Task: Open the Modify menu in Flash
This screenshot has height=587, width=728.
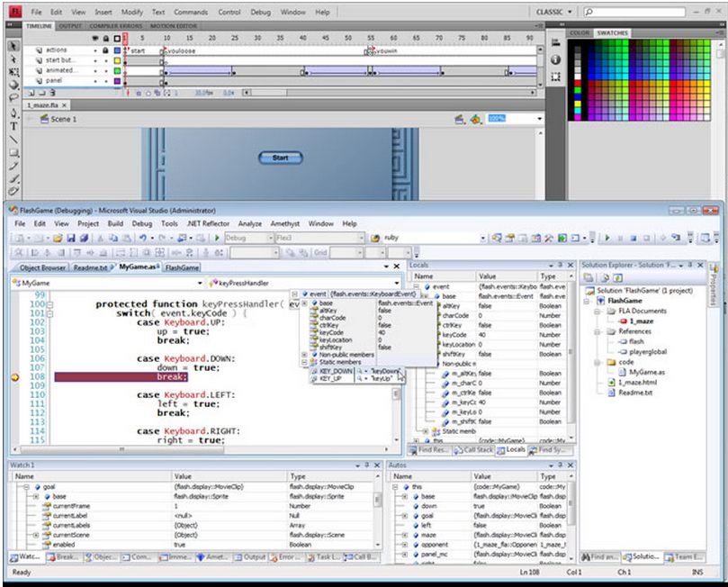Action: click(132, 12)
